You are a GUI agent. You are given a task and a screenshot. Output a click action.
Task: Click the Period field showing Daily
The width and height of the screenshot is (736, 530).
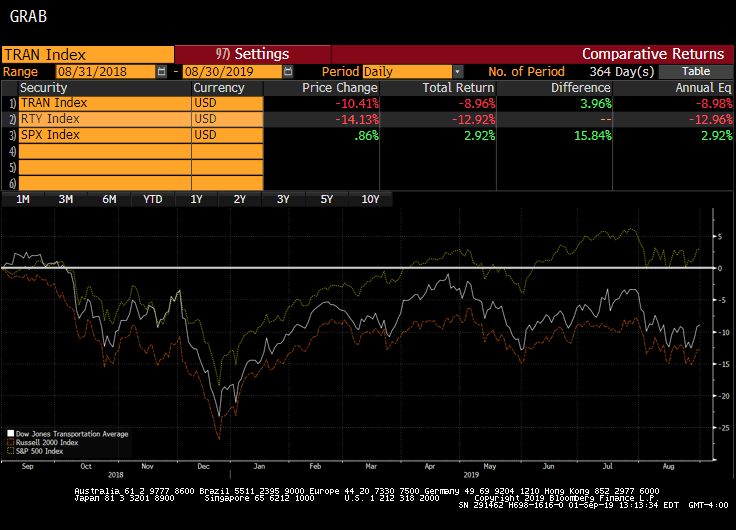[x=407, y=72]
